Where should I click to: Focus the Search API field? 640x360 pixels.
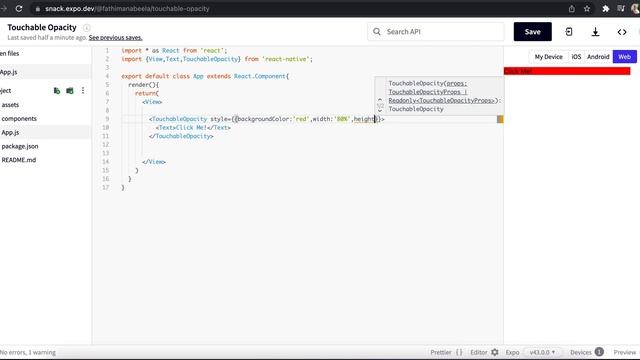coord(436,31)
